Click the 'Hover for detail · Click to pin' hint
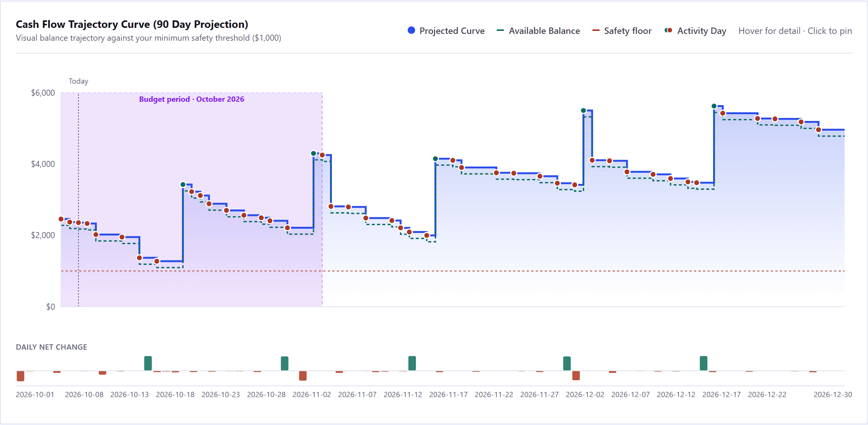 point(795,31)
